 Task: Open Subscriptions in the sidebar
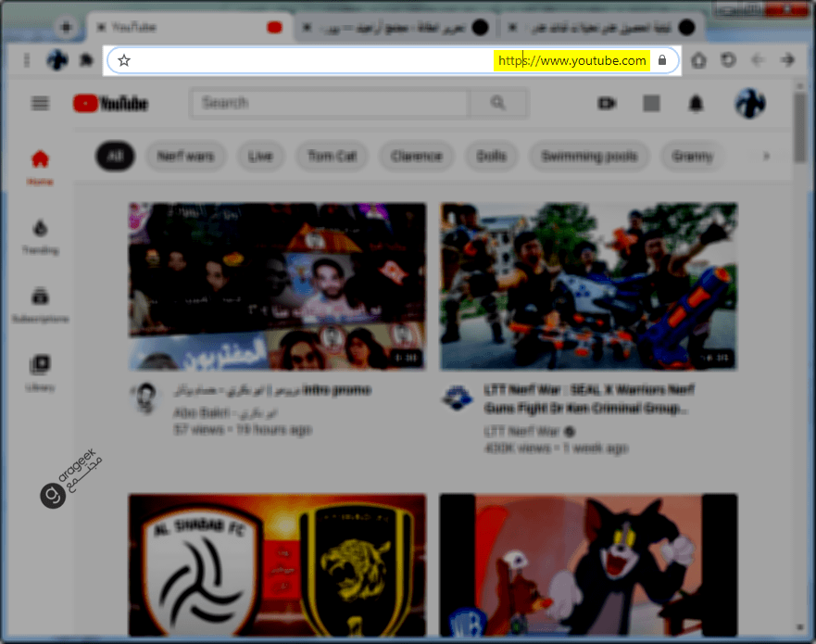coord(40,305)
